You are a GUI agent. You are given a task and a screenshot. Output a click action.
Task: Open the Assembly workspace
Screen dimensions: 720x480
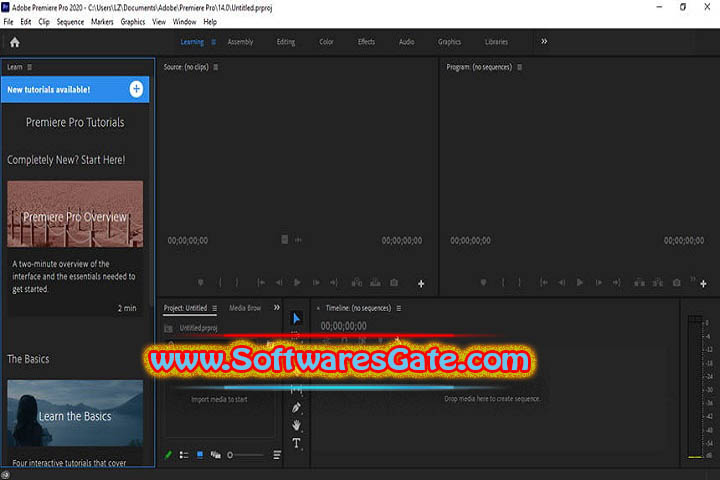pyautogui.click(x=240, y=42)
